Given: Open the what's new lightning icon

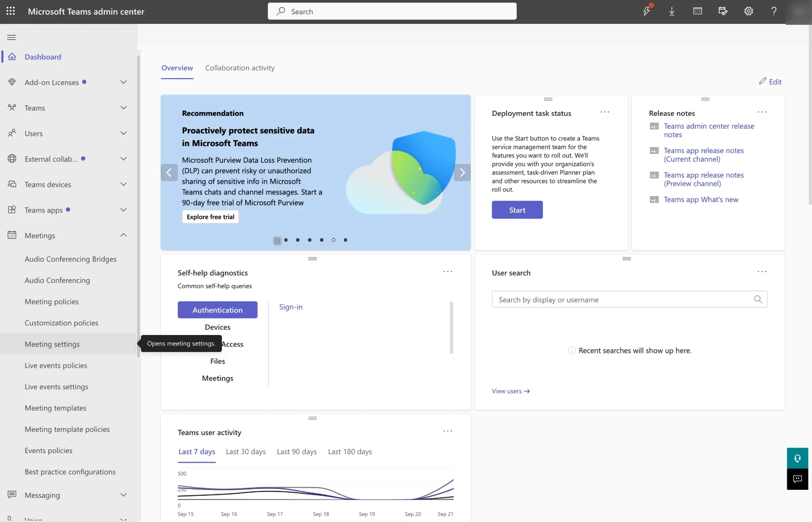Looking at the screenshot, I should point(647,11).
